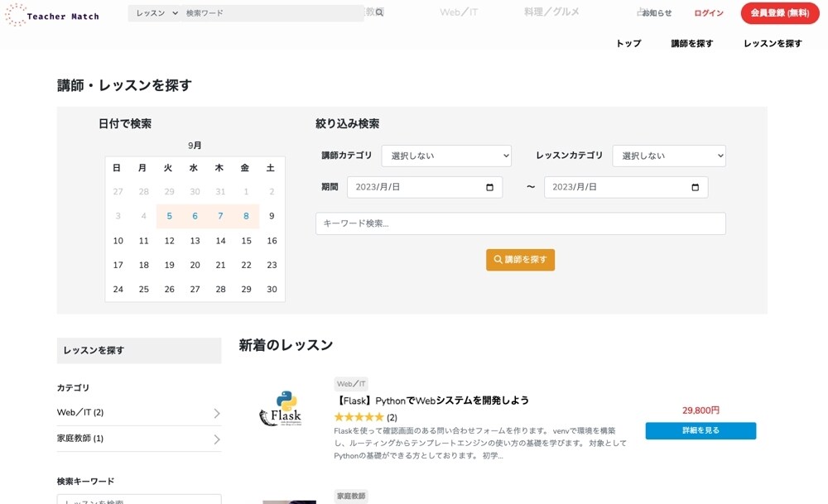The height and width of the screenshot is (504, 828).
Task: Open the start date calendar picker icon
Action: 489,187
